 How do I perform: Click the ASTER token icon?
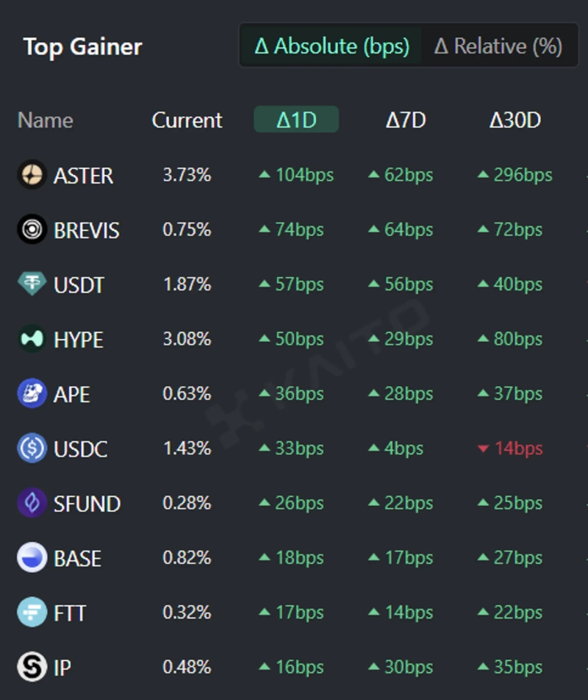32,175
